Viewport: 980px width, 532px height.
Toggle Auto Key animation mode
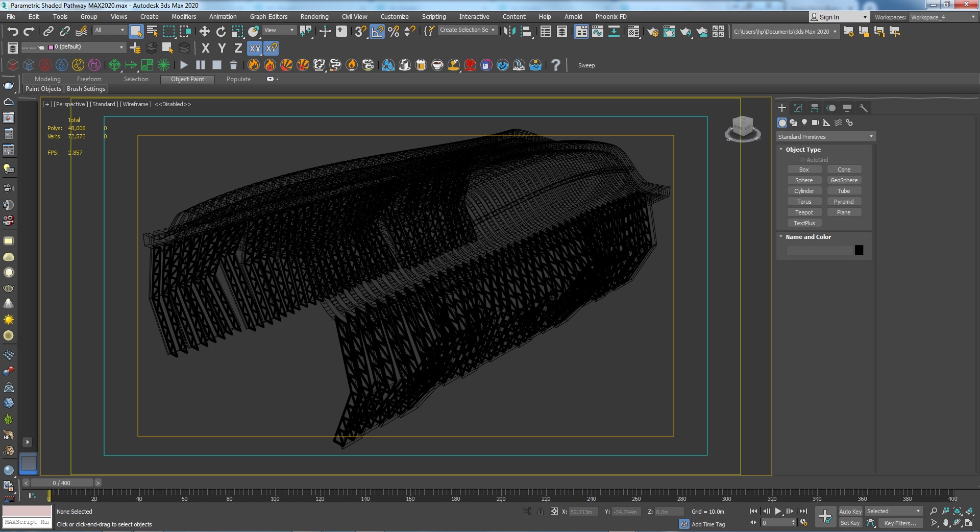(x=850, y=512)
